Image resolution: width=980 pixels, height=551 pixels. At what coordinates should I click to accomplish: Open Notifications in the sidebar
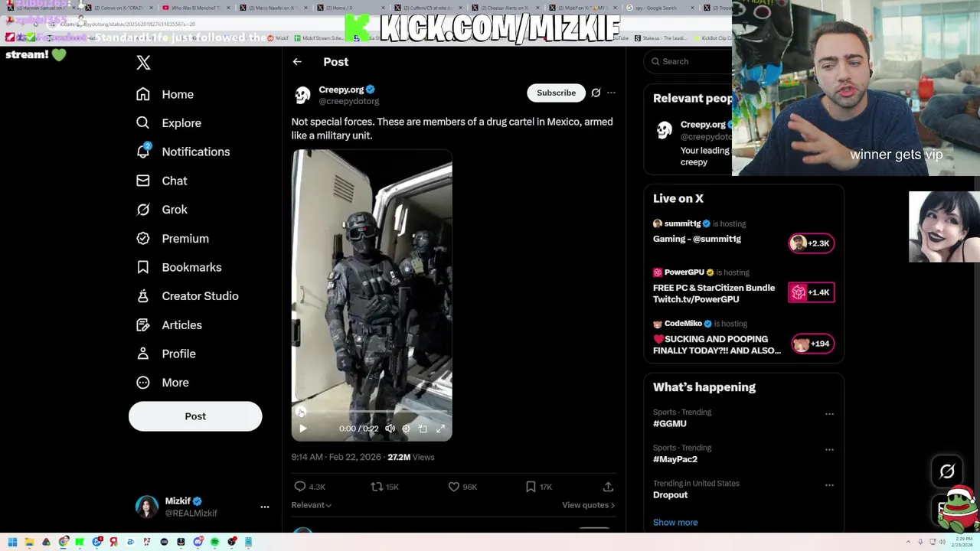pos(183,152)
